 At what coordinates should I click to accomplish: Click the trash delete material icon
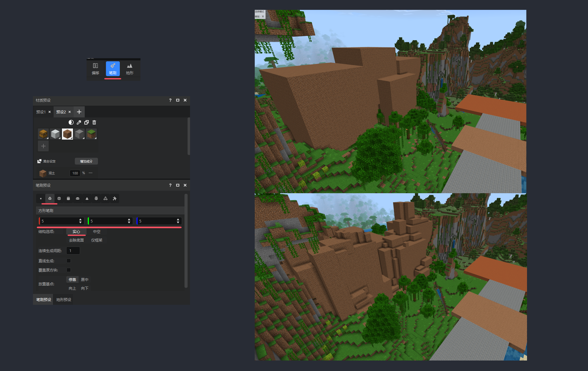94,122
